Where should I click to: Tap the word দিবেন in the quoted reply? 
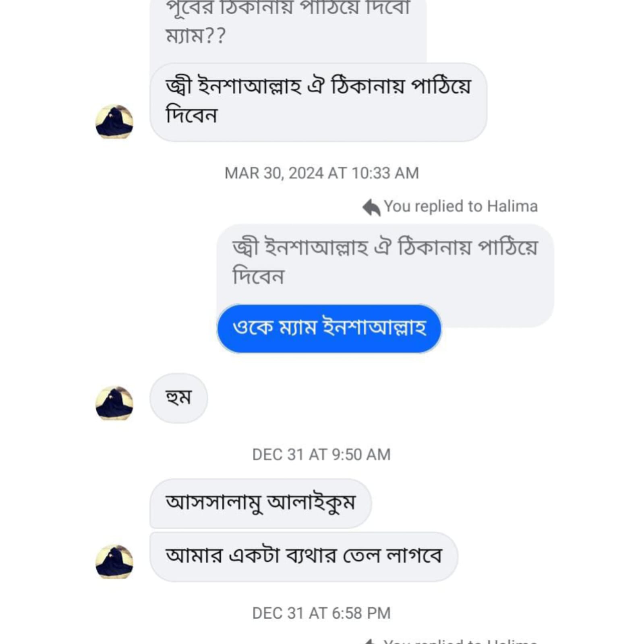[x=259, y=277]
